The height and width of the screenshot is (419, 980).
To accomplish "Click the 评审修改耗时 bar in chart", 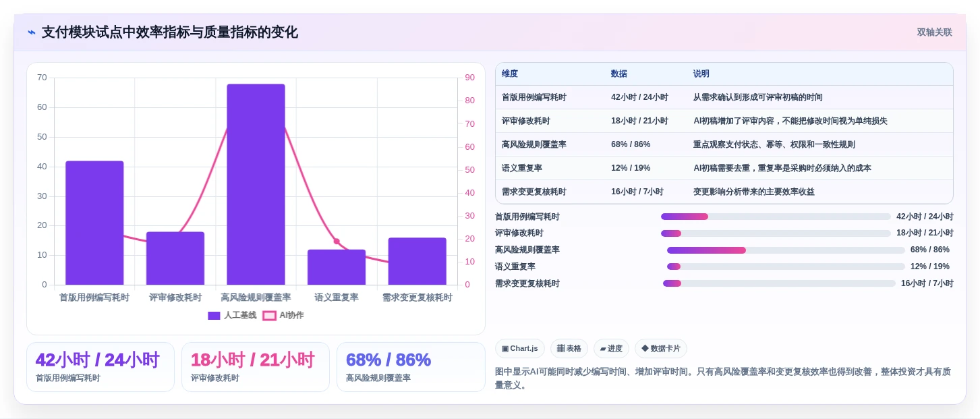I will [175, 258].
